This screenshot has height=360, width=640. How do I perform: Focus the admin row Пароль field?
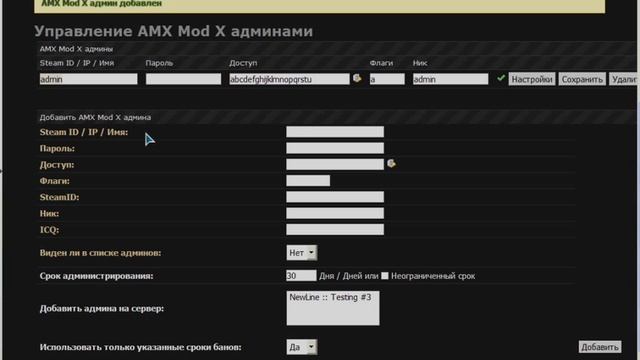click(x=183, y=79)
